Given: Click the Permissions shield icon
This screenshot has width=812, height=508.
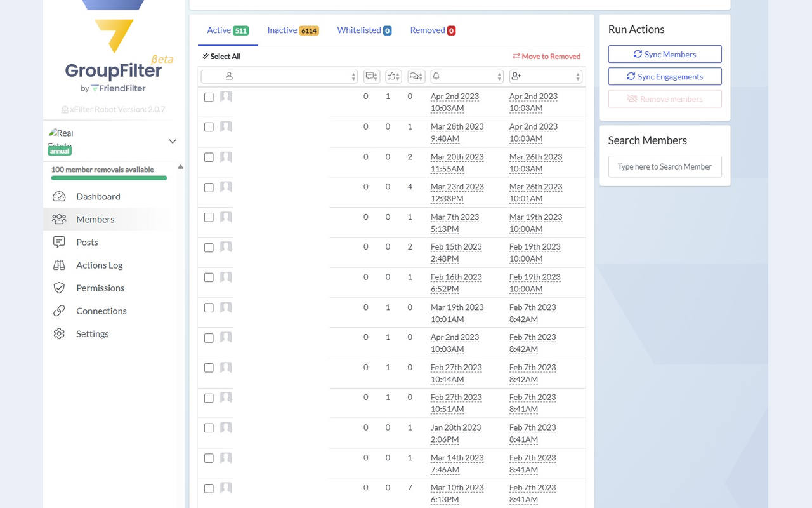Looking at the screenshot, I should point(59,288).
